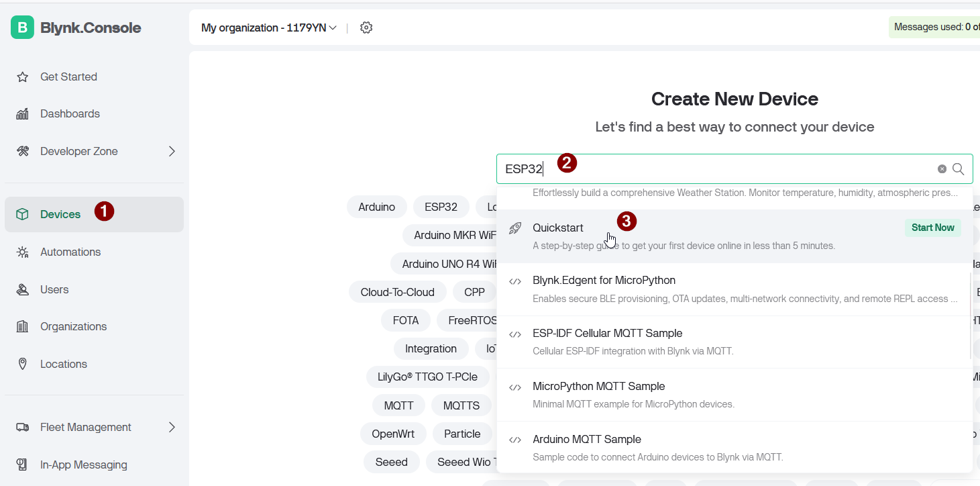Go to the Users section
Viewport: 980px width, 486px height.
pyautogui.click(x=54, y=289)
